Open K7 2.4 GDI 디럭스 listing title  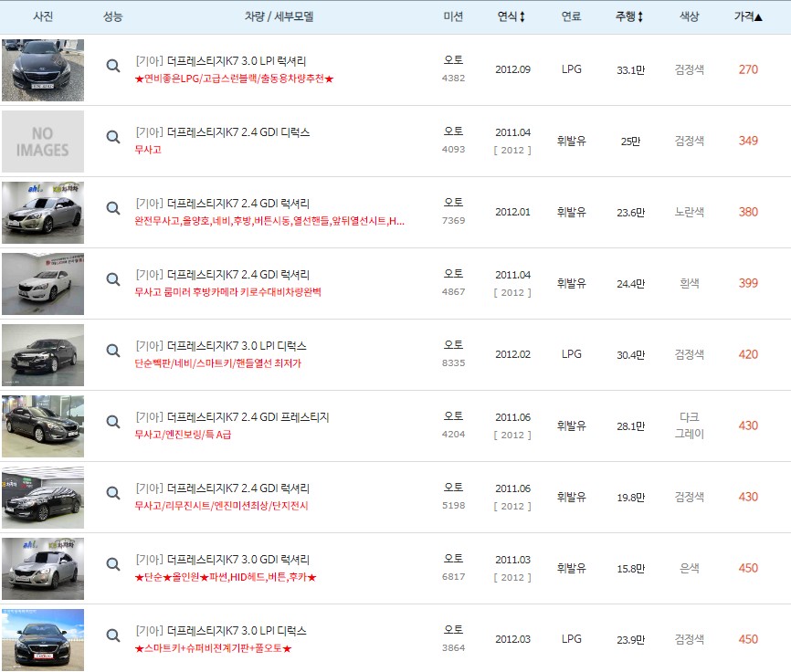(x=223, y=132)
